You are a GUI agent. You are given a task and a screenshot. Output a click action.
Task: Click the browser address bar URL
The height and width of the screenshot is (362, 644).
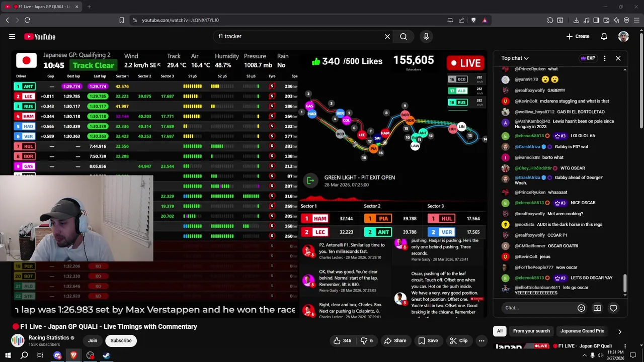click(180, 20)
